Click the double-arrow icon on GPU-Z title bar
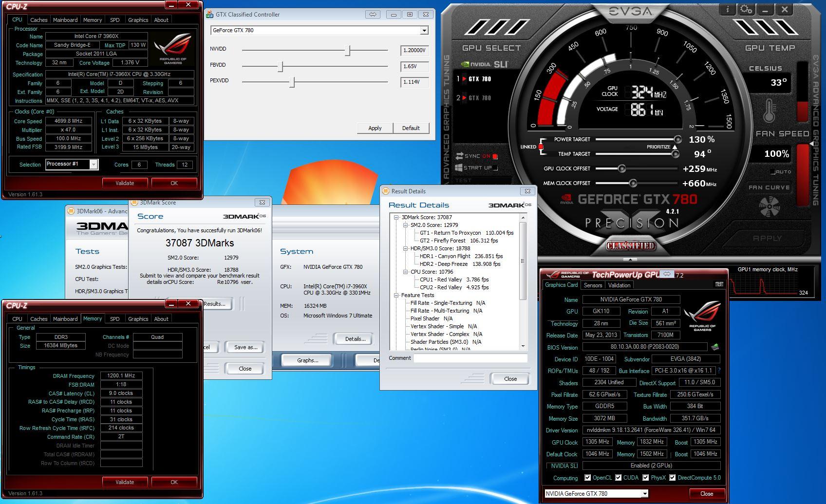The width and height of the screenshot is (826, 504). tap(667, 274)
